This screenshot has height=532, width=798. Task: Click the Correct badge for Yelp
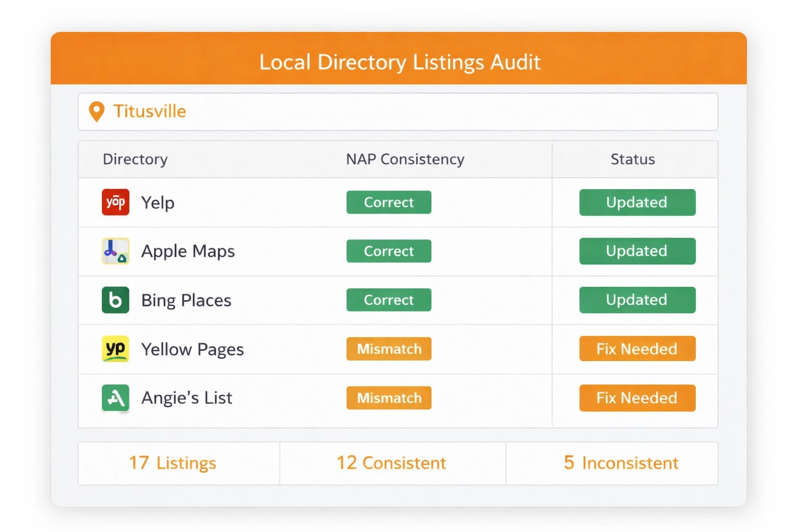389,202
